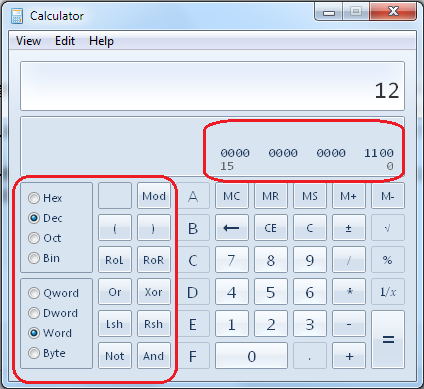Open the View menu
Image resolution: width=424 pixels, height=389 pixels.
pyautogui.click(x=28, y=41)
